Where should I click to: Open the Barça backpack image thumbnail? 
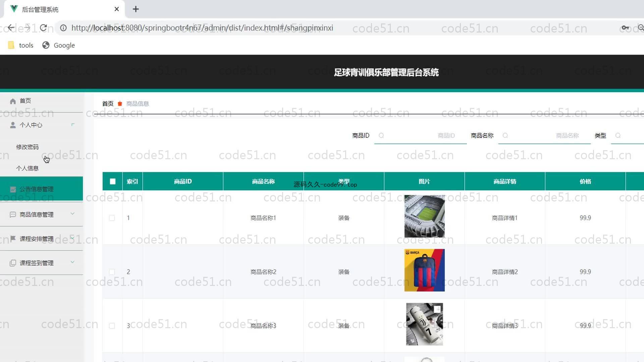[424, 270]
